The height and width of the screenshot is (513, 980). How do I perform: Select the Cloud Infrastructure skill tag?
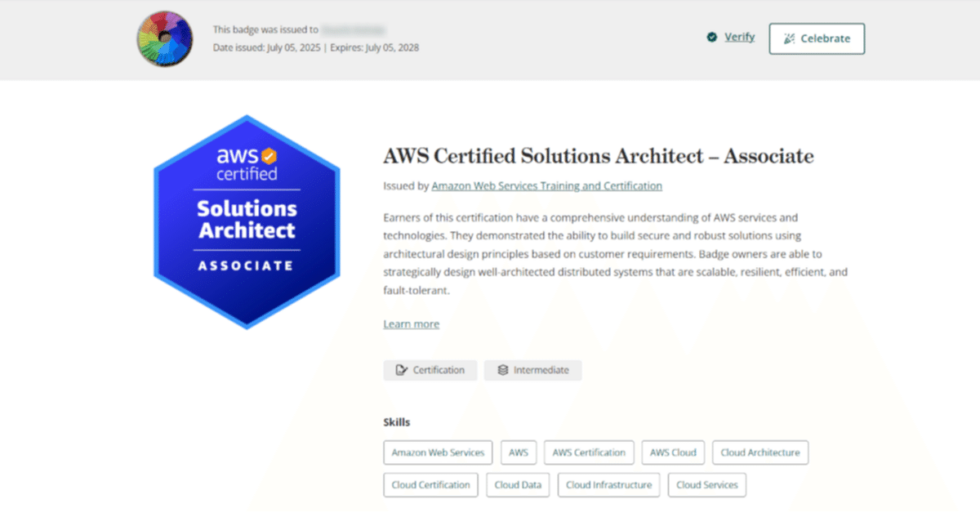click(x=609, y=484)
